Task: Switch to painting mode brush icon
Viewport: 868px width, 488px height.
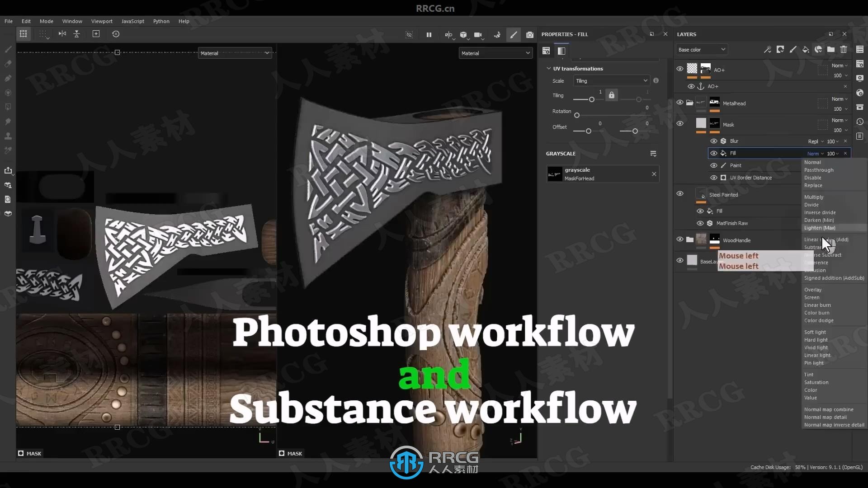Action: tap(514, 34)
